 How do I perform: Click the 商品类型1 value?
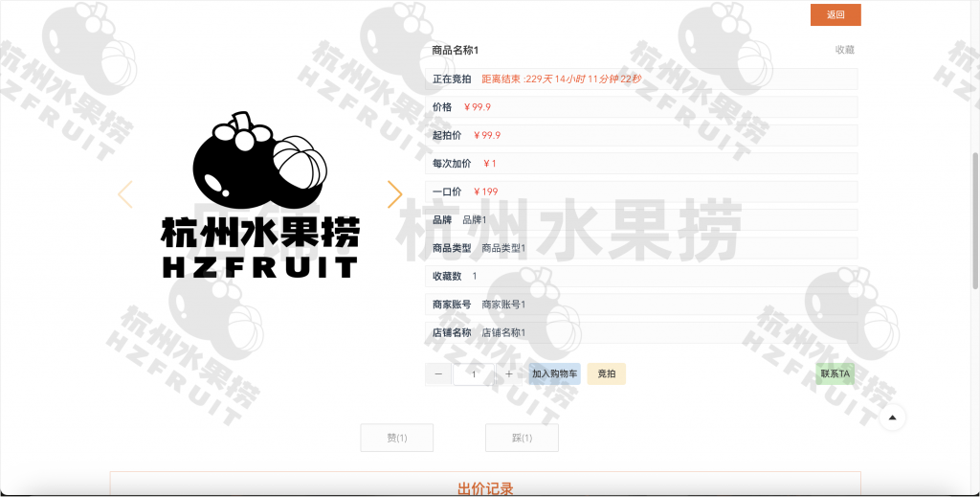pos(503,248)
